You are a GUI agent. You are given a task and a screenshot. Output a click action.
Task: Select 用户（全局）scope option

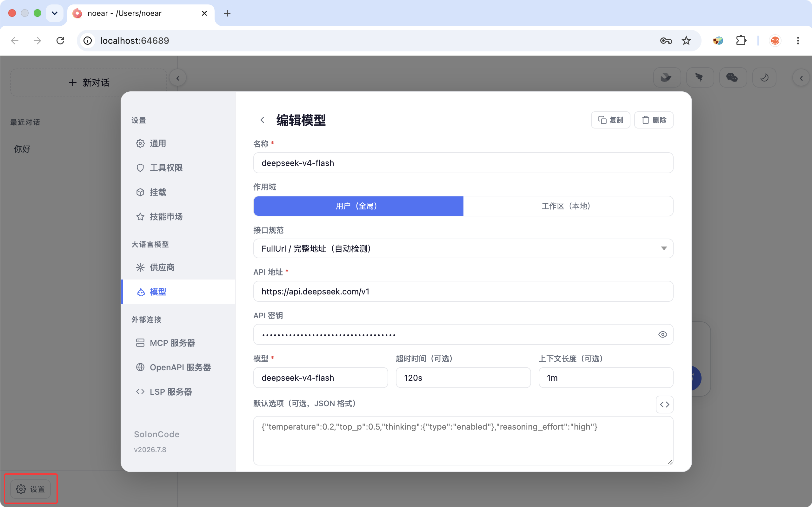pyautogui.click(x=358, y=206)
